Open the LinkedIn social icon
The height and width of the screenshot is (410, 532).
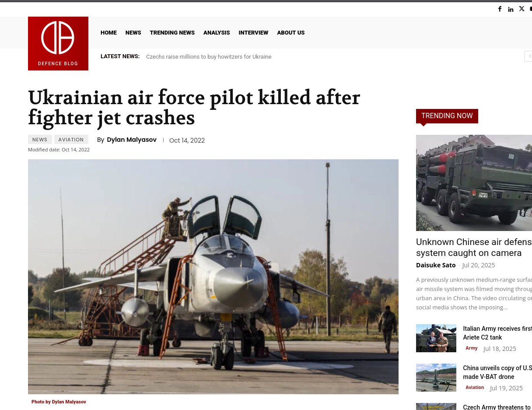coord(511,9)
